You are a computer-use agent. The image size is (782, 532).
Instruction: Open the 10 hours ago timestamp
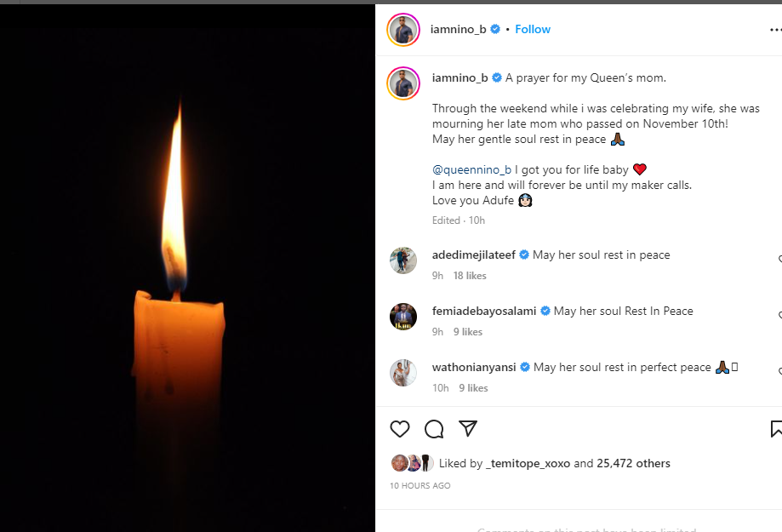click(x=420, y=486)
